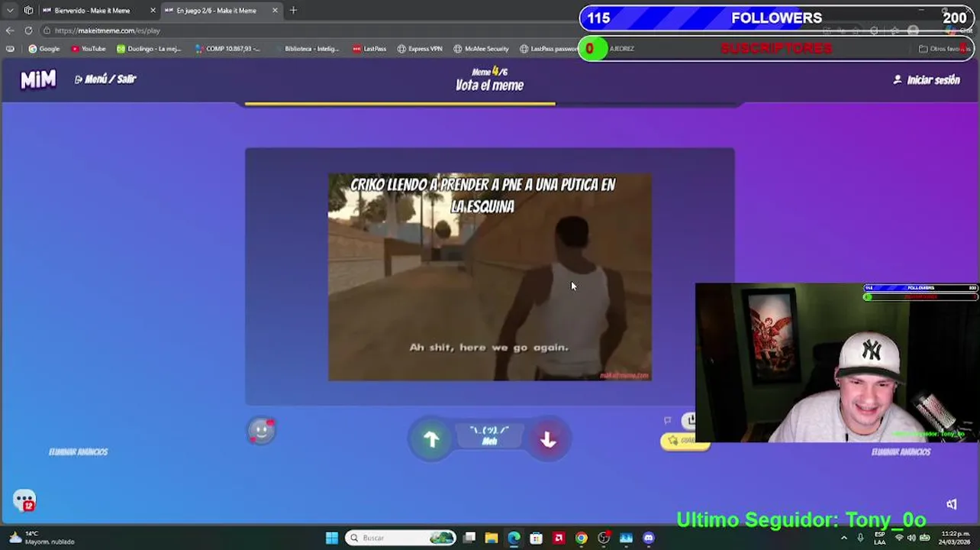Open Otros favoritos folder
This screenshot has width=980, height=550.
pyautogui.click(x=943, y=49)
